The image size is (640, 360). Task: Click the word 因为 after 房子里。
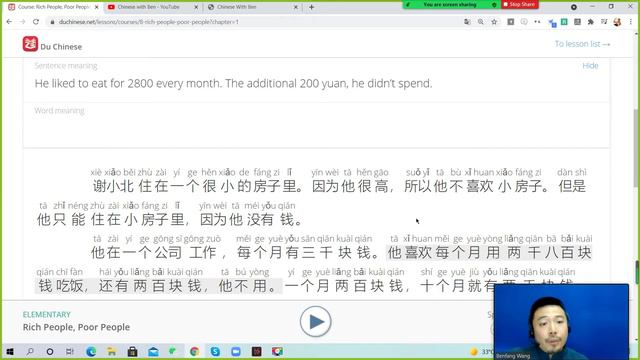click(x=325, y=187)
